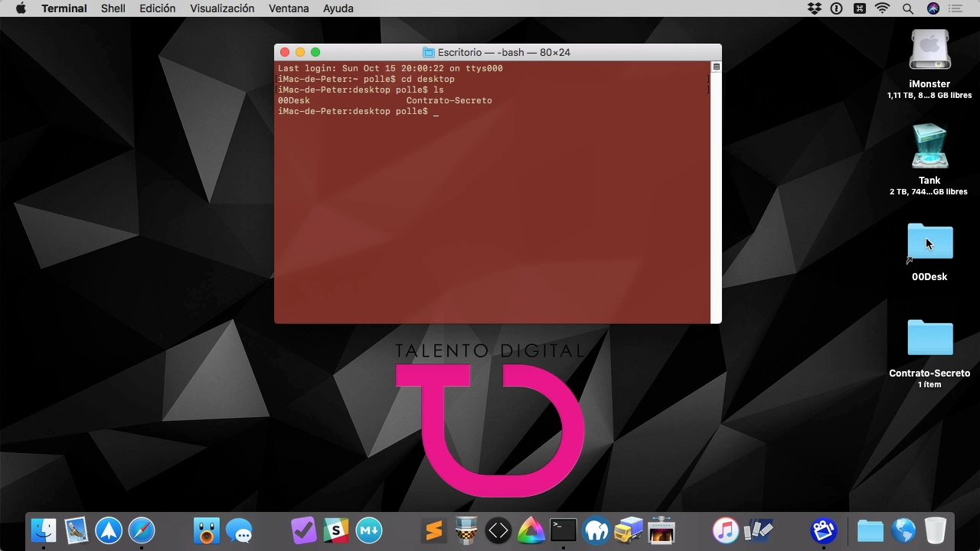Open Messages blue chat bubbles in Dock
980x551 pixels.
coord(240,530)
